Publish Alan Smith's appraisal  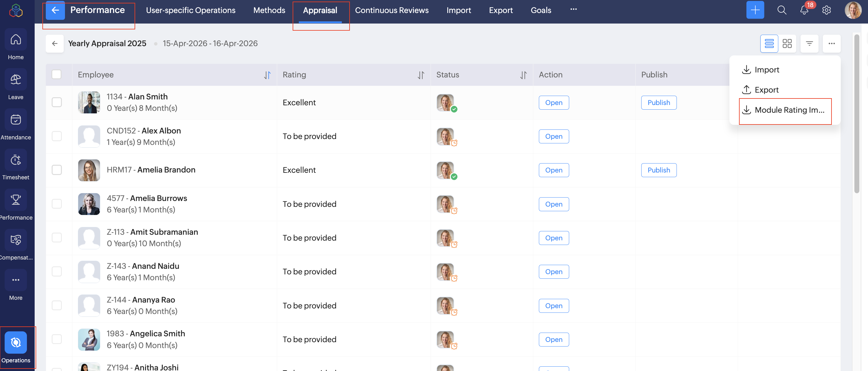[x=658, y=103]
